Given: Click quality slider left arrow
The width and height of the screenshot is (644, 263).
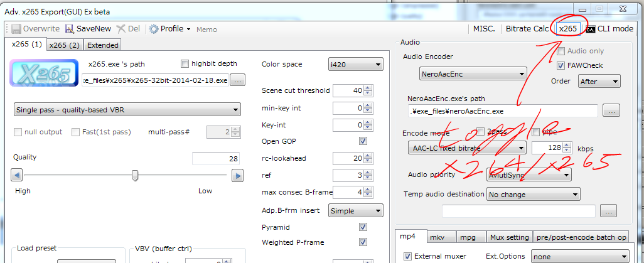Looking at the screenshot, I should pos(16,176).
